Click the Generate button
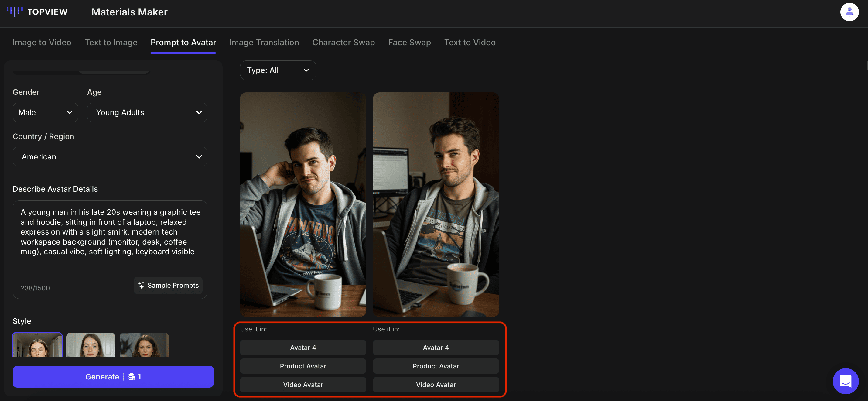 point(102,377)
